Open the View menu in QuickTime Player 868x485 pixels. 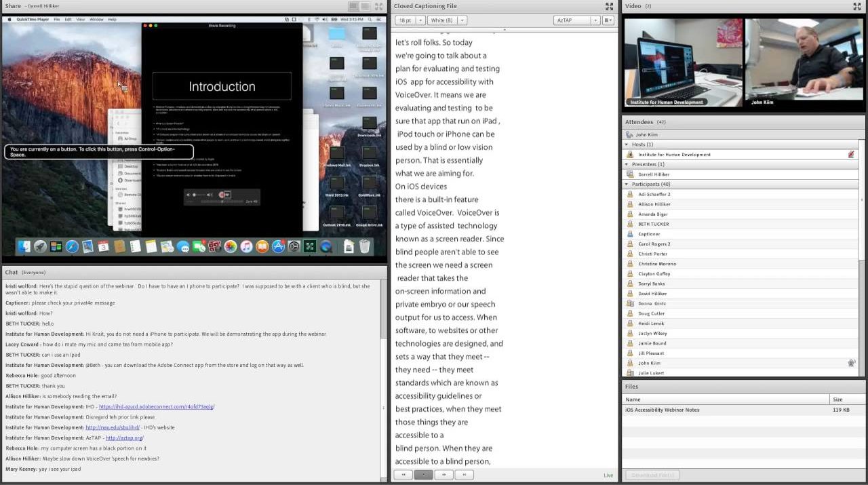click(81, 20)
